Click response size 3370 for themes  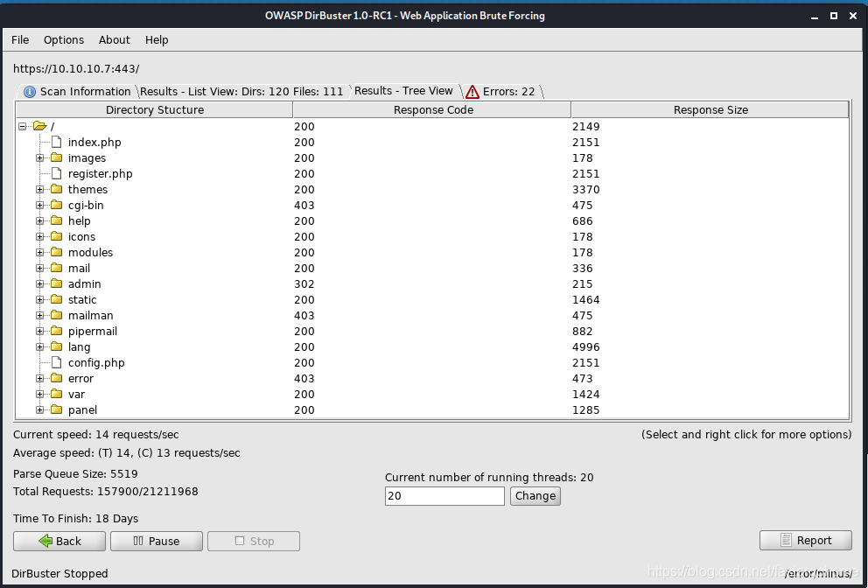[586, 189]
